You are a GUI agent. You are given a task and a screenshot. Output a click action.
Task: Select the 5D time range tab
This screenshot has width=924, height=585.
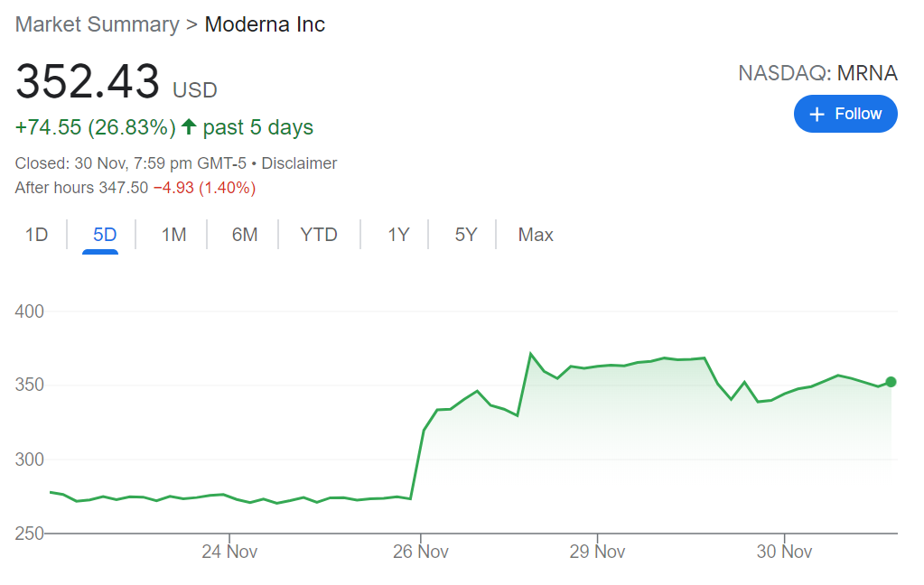[x=105, y=235]
